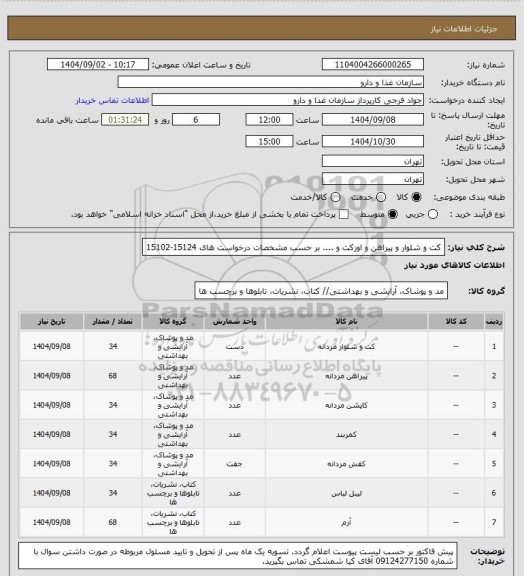Toggle the اسناد خزانه اسلامی payment checkbox
The width and height of the screenshot is (524, 576).
click(x=344, y=214)
